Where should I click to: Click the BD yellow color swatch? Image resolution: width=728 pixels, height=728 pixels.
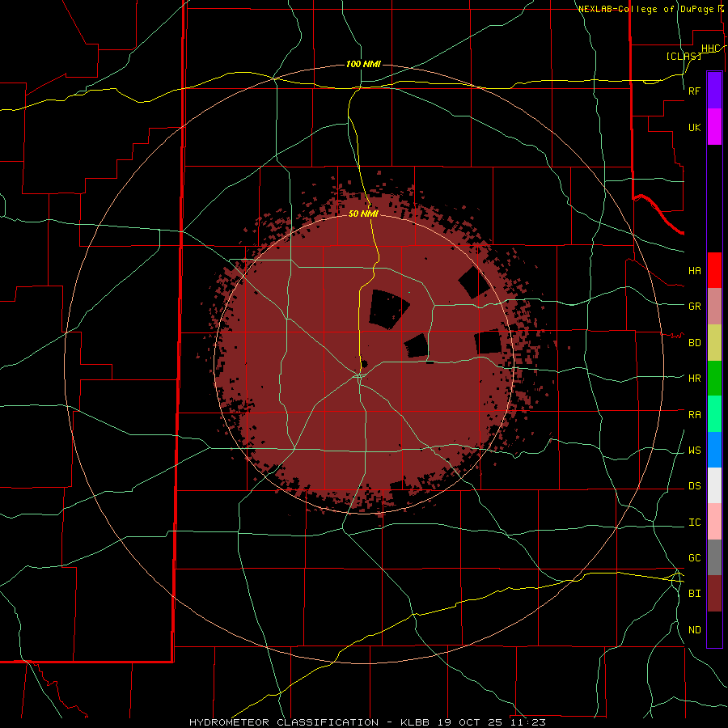[x=714, y=343]
